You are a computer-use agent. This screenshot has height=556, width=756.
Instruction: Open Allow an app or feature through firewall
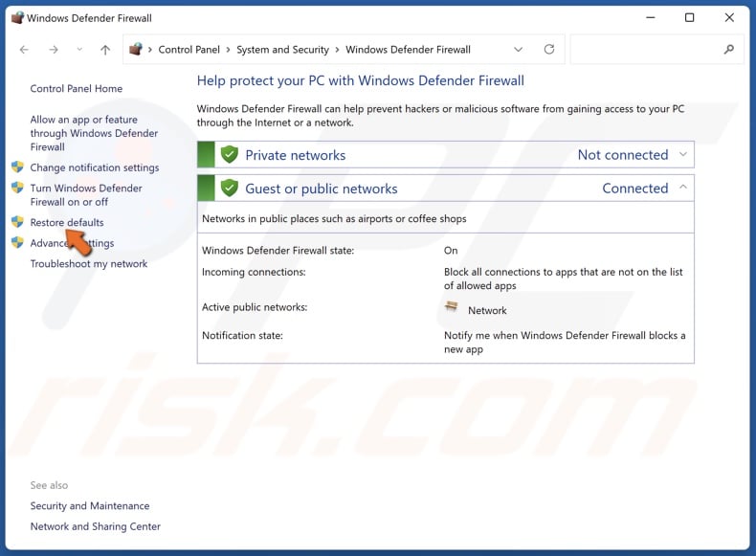click(94, 133)
